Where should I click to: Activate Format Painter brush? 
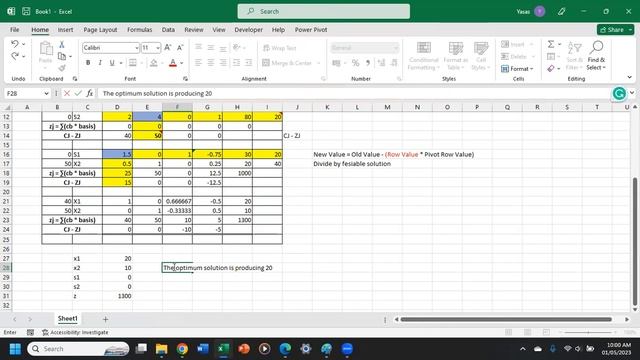[x=62, y=68]
